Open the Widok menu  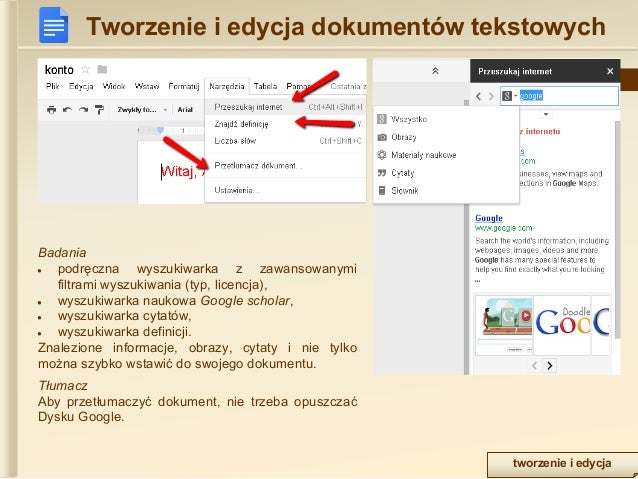114,86
